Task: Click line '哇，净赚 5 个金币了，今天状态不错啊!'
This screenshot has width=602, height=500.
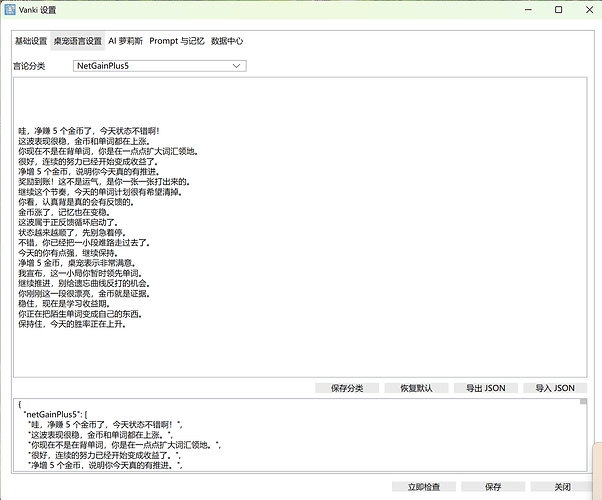Action: pyautogui.click(x=89, y=131)
